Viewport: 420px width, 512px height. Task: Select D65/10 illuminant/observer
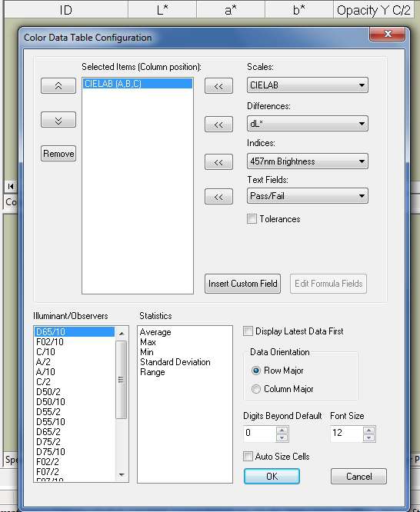pyautogui.click(x=75, y=332)
